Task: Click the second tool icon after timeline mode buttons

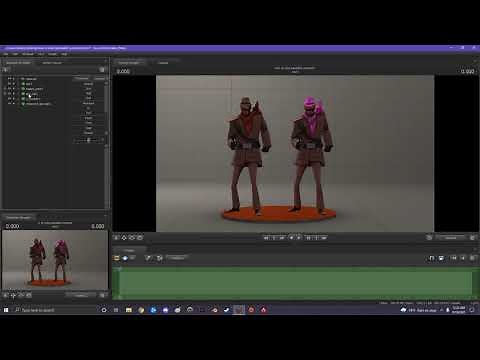Action: (160, 258)
